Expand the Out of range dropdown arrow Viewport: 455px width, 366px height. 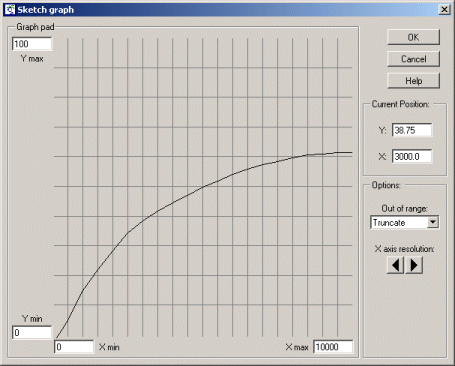[x=433, y=222]
